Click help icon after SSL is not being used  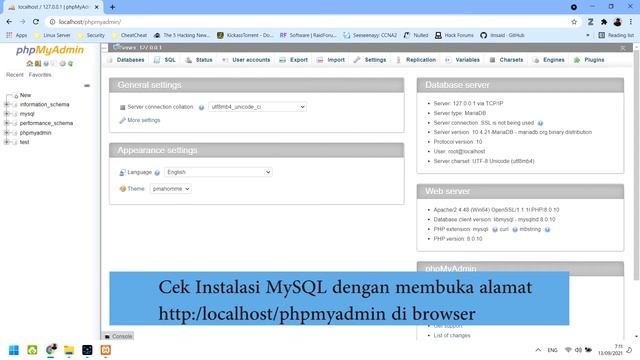540,123
